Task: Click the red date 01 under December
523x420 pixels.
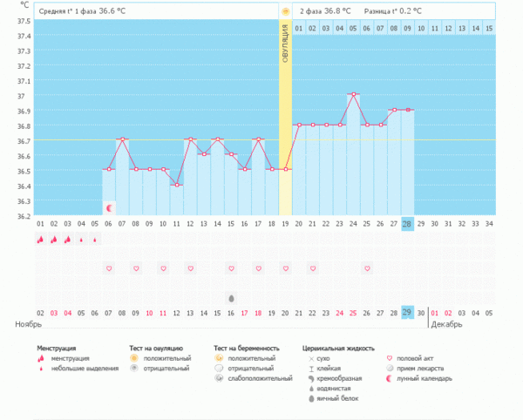Action: click(x=435, y=312)
